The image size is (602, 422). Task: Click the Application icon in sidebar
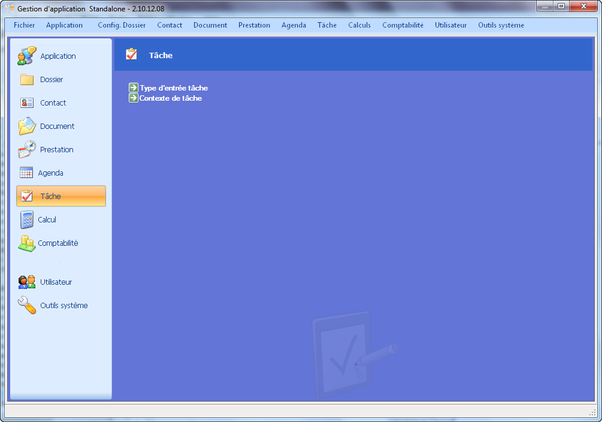point(27,56)
